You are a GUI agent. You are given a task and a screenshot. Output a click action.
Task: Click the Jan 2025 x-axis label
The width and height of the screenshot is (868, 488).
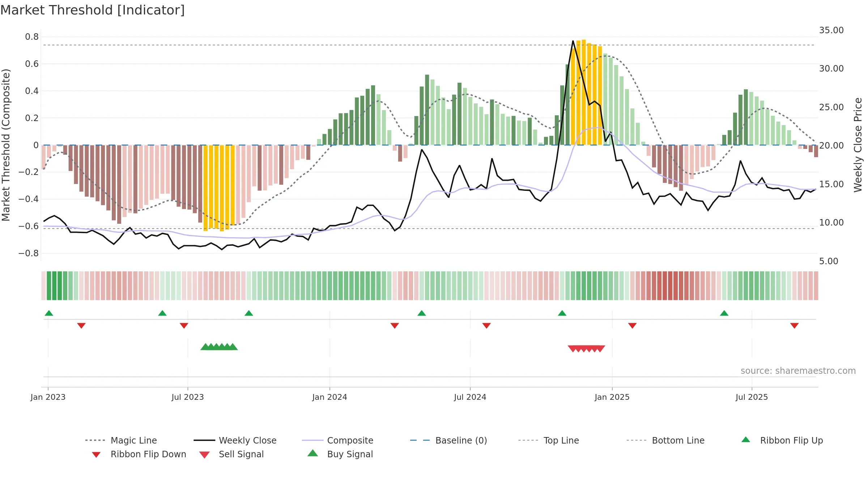pos(612,397)
